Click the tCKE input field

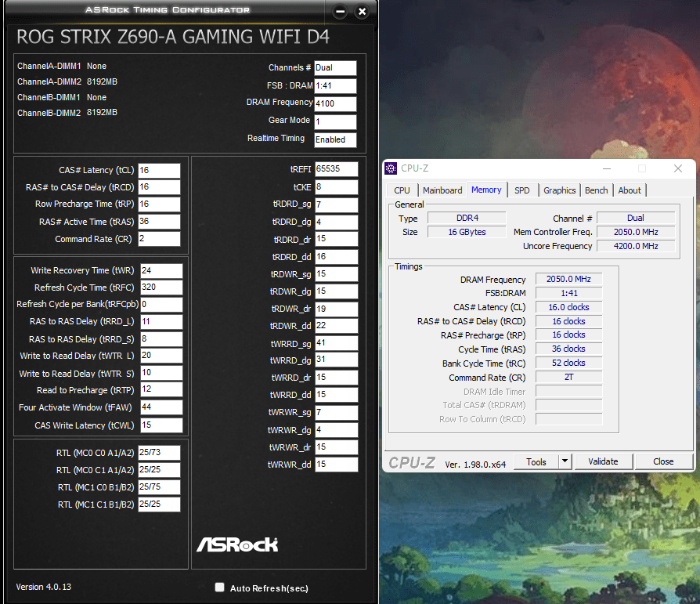pyautogui.click(x=336, y=187)
